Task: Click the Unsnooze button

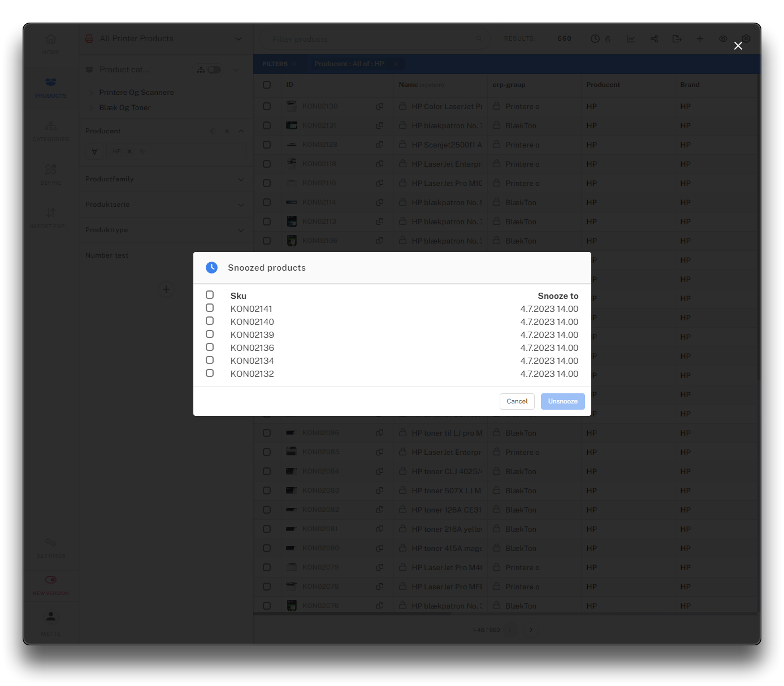Action: [562, 401]
